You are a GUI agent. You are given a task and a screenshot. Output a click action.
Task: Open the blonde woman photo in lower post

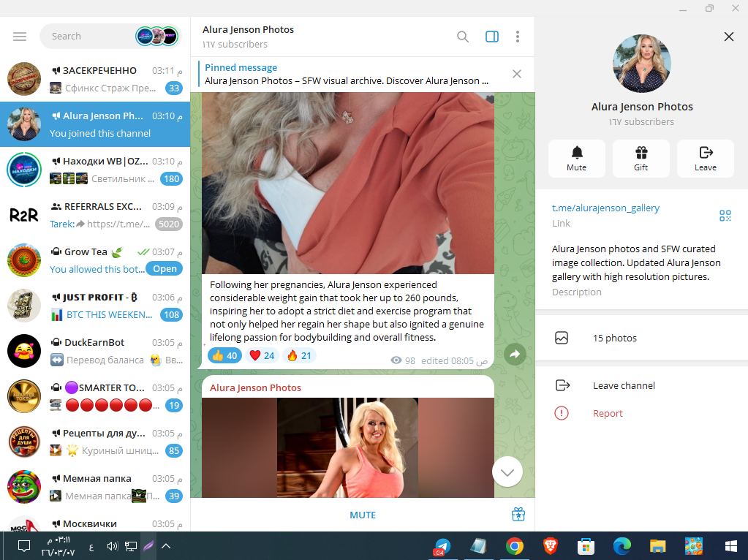click(x=348, y=447)
